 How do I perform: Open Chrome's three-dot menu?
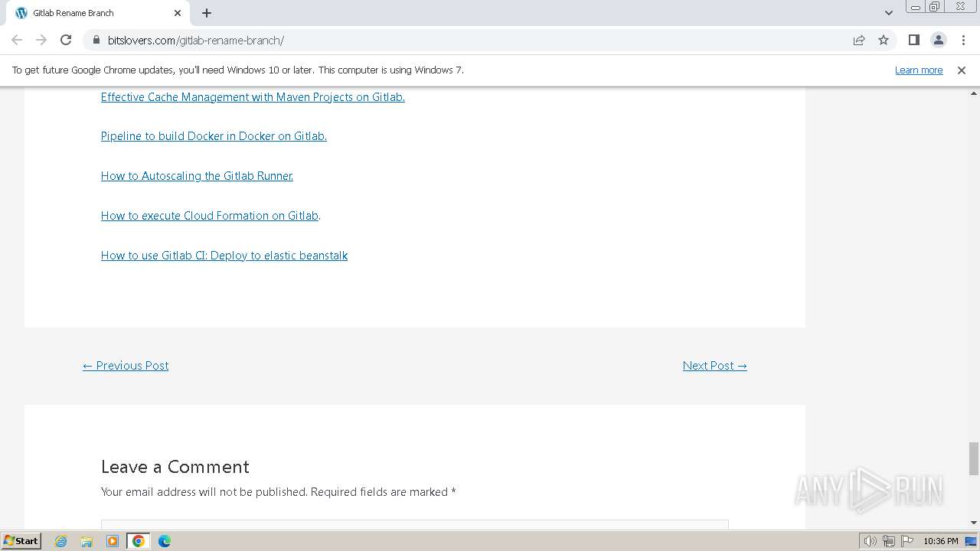pos(963,40)
